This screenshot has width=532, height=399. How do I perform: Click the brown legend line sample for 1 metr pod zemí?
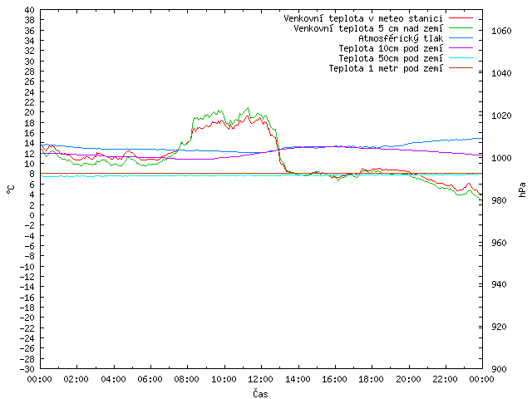point(461,68)
